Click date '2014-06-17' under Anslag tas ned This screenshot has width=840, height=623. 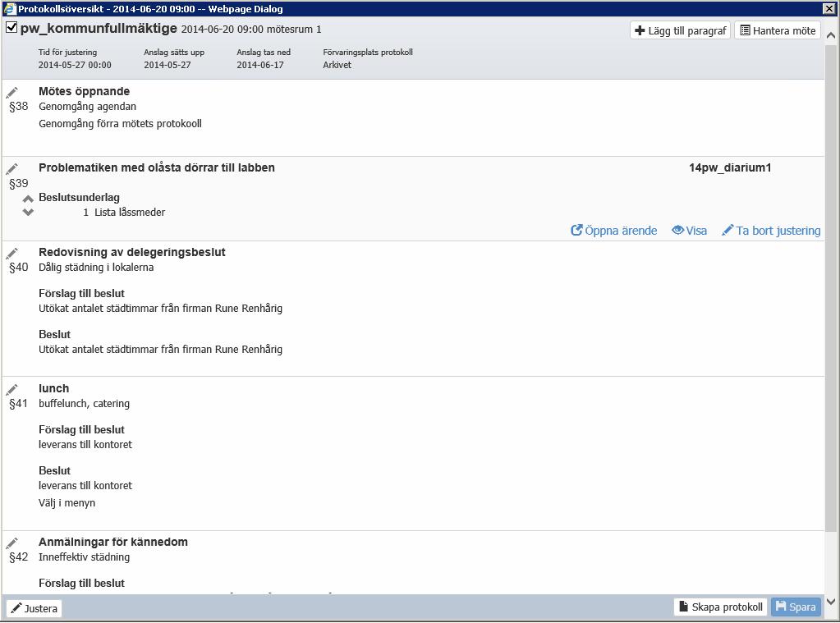260,65
